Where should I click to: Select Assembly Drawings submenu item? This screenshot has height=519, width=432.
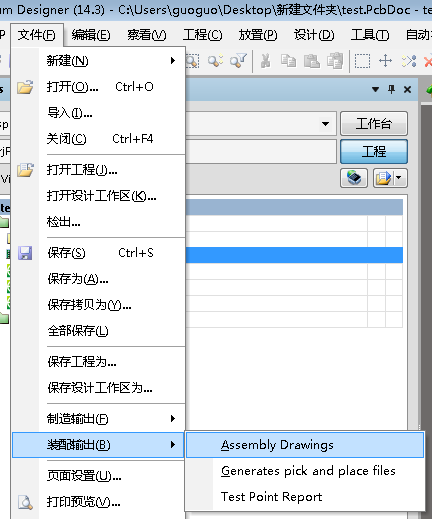tap(305, 445)
